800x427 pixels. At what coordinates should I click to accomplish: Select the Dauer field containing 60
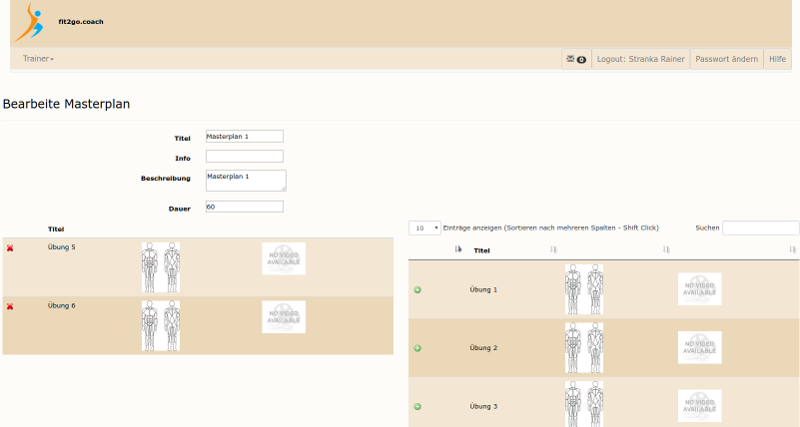point(244,207)
